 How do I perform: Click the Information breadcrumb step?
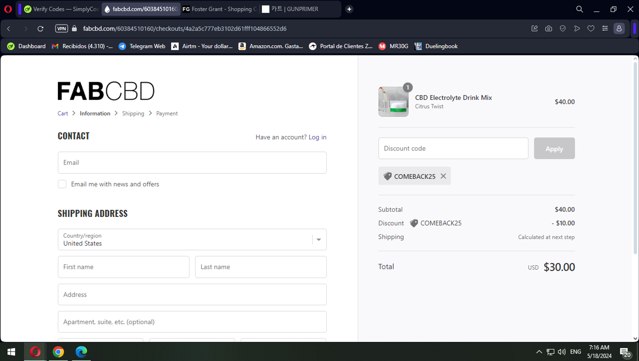(x=95, y=113)
